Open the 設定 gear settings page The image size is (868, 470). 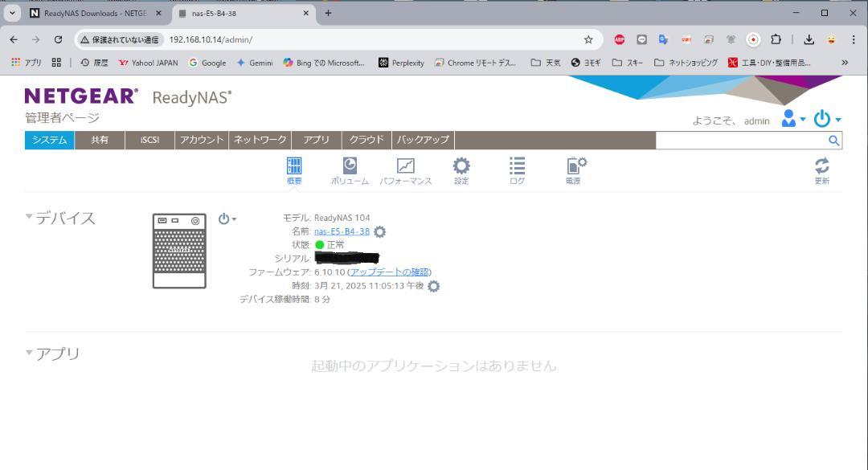tap(461, 170)
